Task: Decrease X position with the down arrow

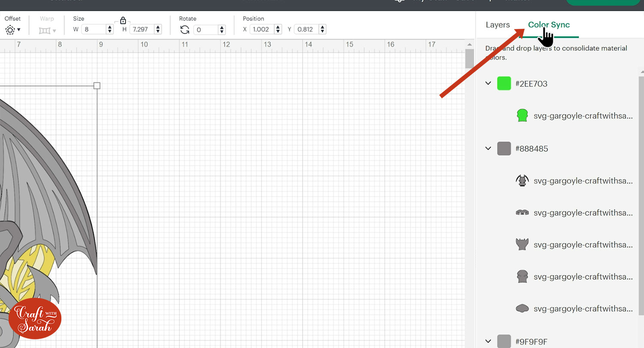Action: [x=278, y=32]
